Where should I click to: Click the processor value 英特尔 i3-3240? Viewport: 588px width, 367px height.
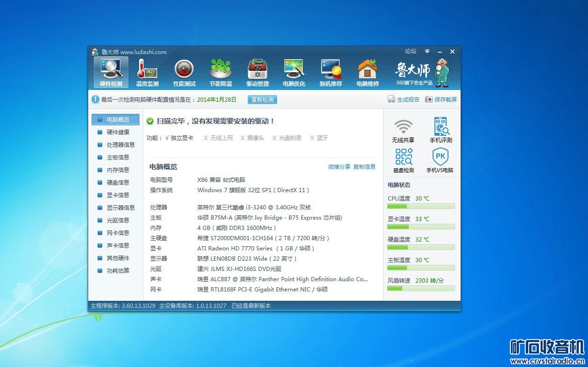click(254, 208)
